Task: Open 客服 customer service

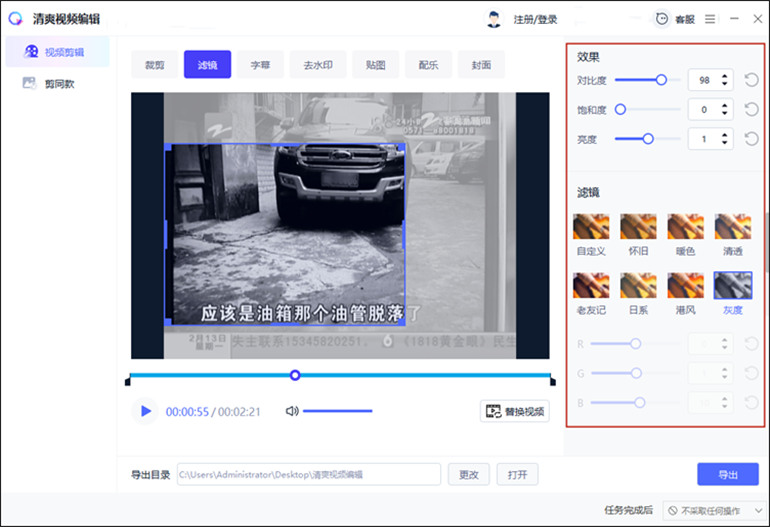Action: point(675,19)
